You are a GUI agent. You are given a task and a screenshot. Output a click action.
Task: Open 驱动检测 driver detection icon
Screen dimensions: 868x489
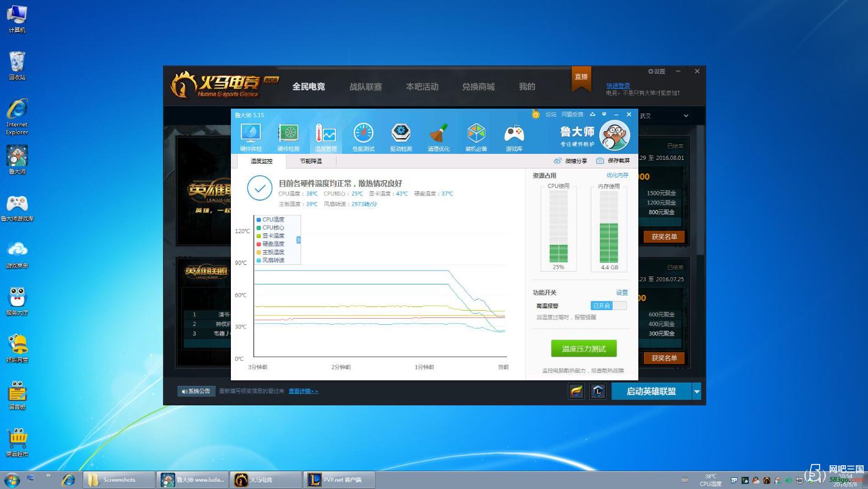(401, 136)
